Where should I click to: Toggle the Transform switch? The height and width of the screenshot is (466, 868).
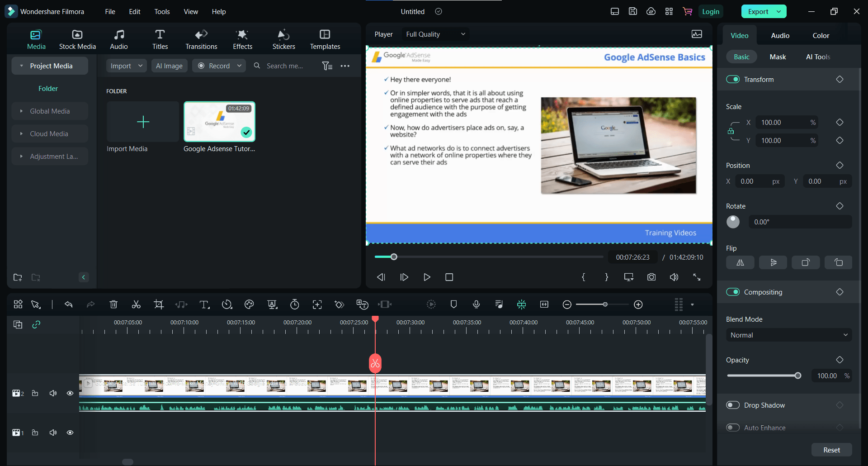point(733,79)
